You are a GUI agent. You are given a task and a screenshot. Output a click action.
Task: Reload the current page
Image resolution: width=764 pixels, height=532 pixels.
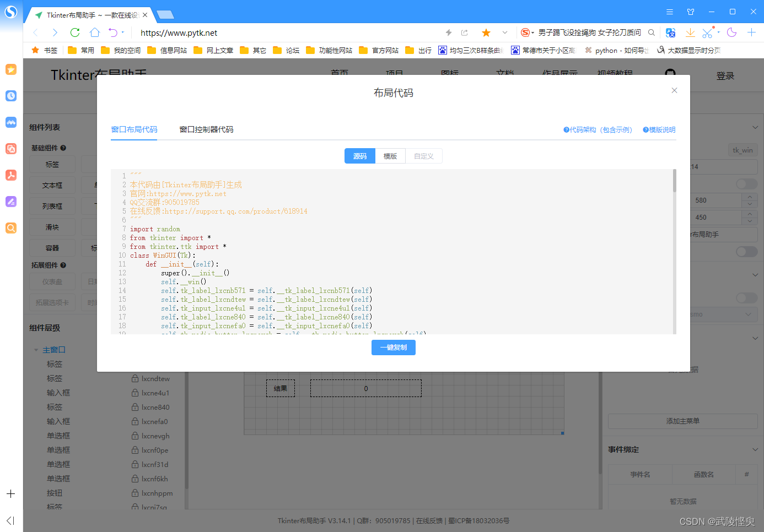pyautogui.click(x=75, y=32)
